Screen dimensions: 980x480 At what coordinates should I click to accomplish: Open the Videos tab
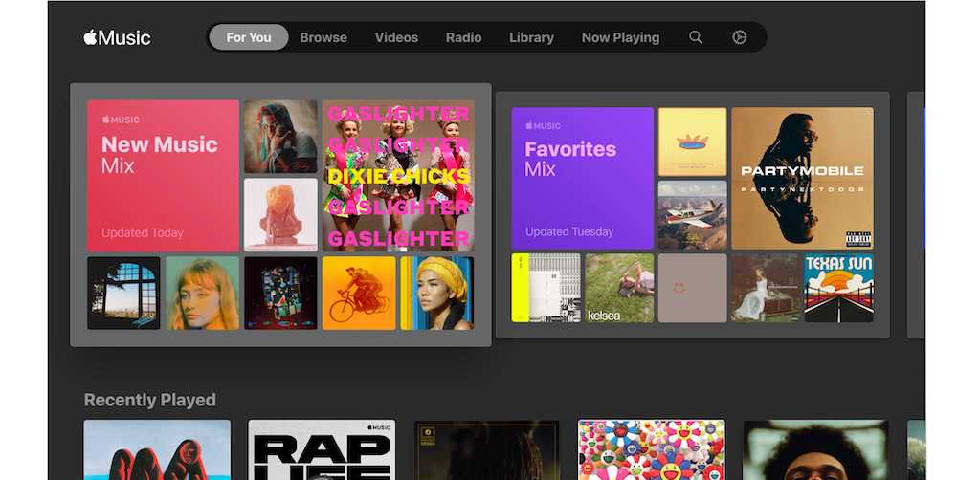click(396, 37)
